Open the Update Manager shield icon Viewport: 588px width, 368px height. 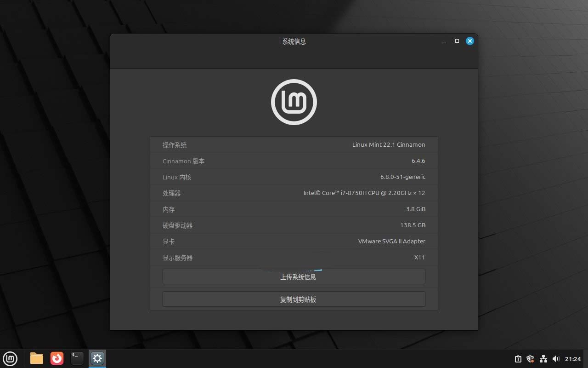point(530,359)
